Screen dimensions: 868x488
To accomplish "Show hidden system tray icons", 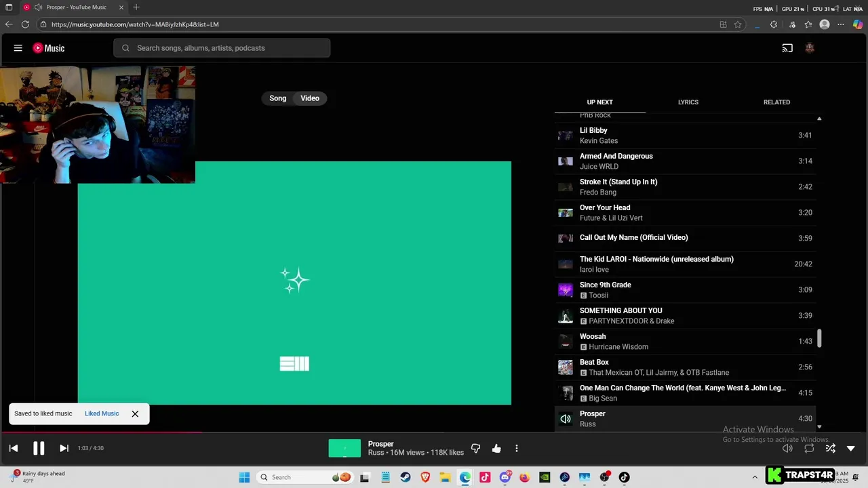I will click(755, 477).
